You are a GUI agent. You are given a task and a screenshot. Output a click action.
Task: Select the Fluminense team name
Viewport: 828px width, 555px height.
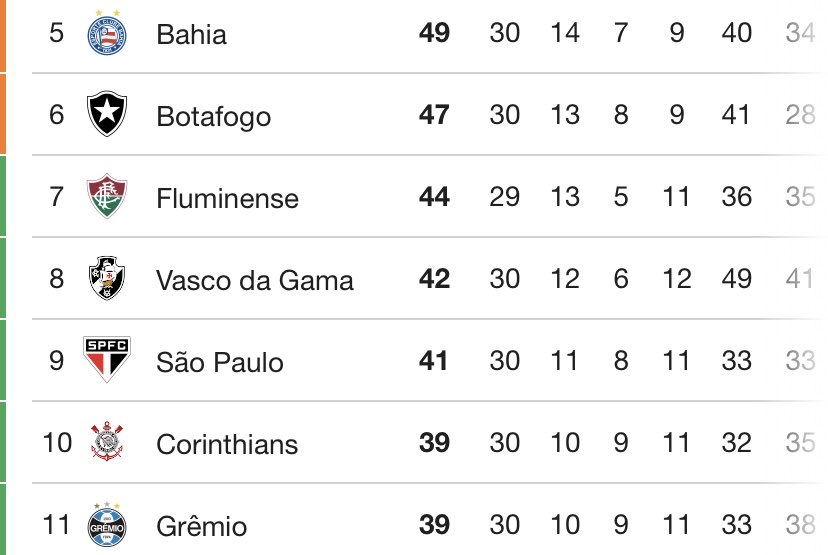(227, 198)
